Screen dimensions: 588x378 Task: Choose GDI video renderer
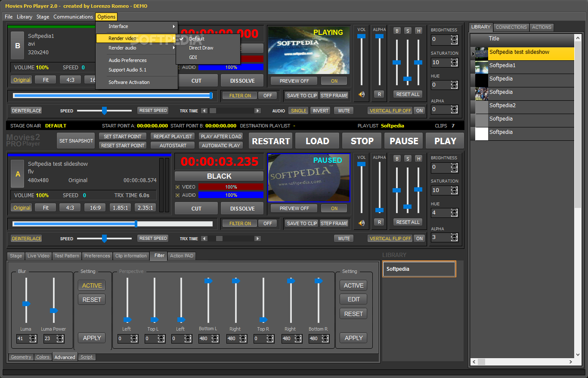click(x=207, y=57)
